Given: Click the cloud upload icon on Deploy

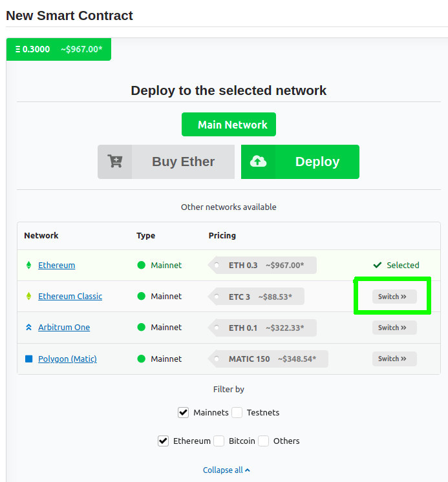Looking at the screenshot, I should pos(258,162).
